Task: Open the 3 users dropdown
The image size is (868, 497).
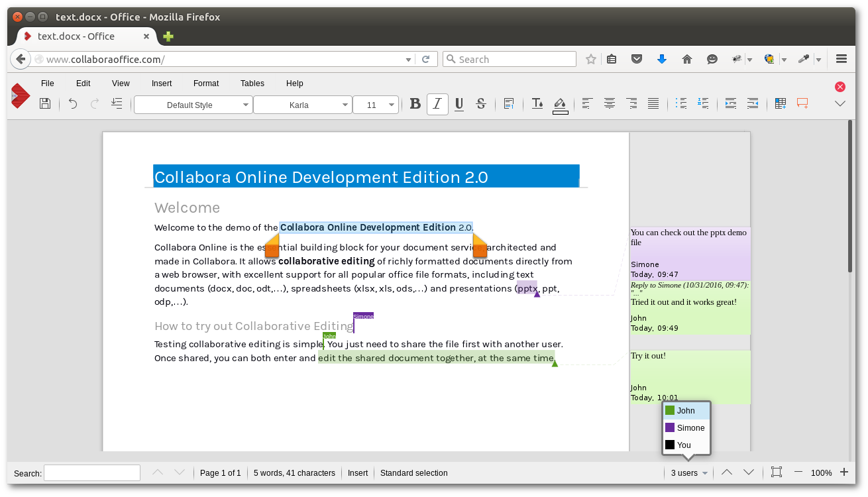Action: (x=689, y=473)
